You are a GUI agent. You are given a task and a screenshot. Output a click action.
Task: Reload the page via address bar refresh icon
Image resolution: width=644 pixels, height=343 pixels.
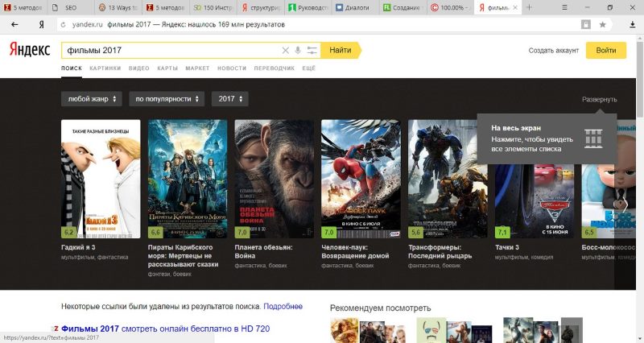[x=64, y=25]
